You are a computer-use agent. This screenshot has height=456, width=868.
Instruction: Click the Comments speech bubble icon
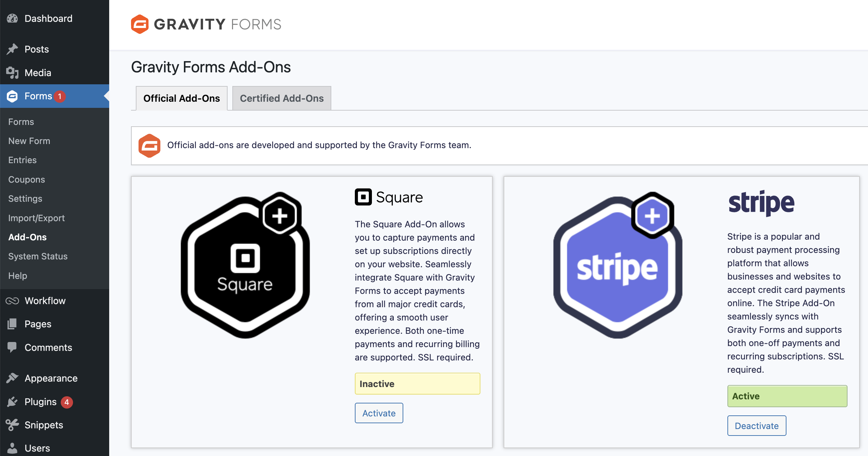click(12, 347)
